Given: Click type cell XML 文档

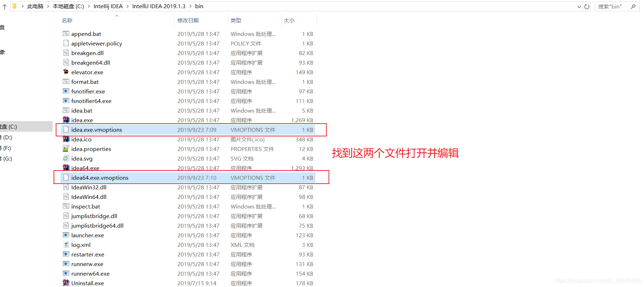Looking at the screenshot, I should [242, 245].
